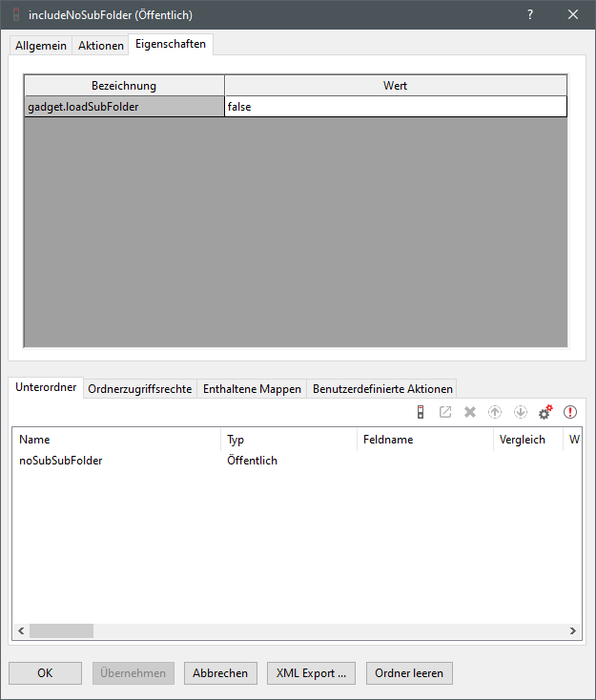Click the move up arrow icon

click(x=495, y=412)
